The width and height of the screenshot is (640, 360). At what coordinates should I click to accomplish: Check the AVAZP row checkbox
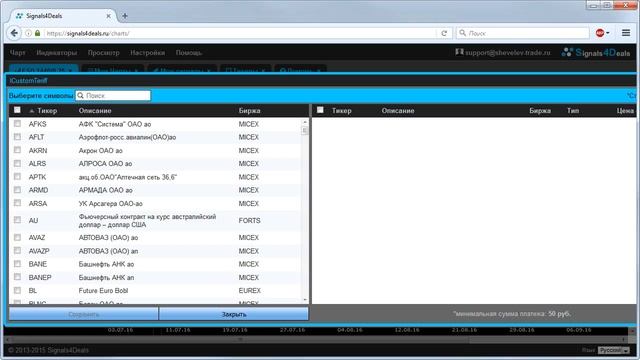point(17,250)
